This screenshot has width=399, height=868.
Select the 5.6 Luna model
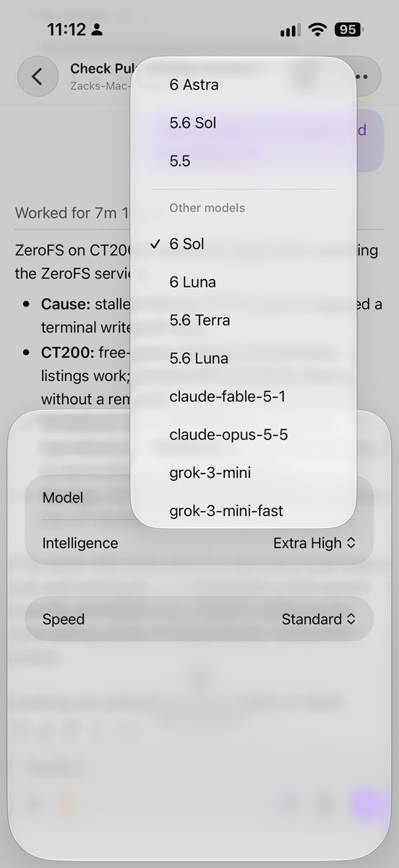tap(243, 358)
